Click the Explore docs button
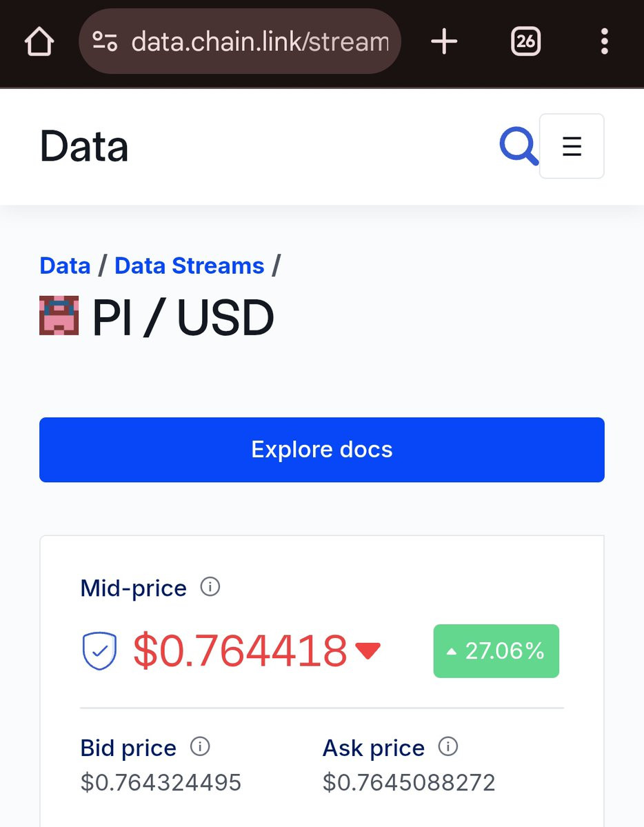Image resolution: width=644 pixels, height=827 pixels. click(x=322, y=449)
